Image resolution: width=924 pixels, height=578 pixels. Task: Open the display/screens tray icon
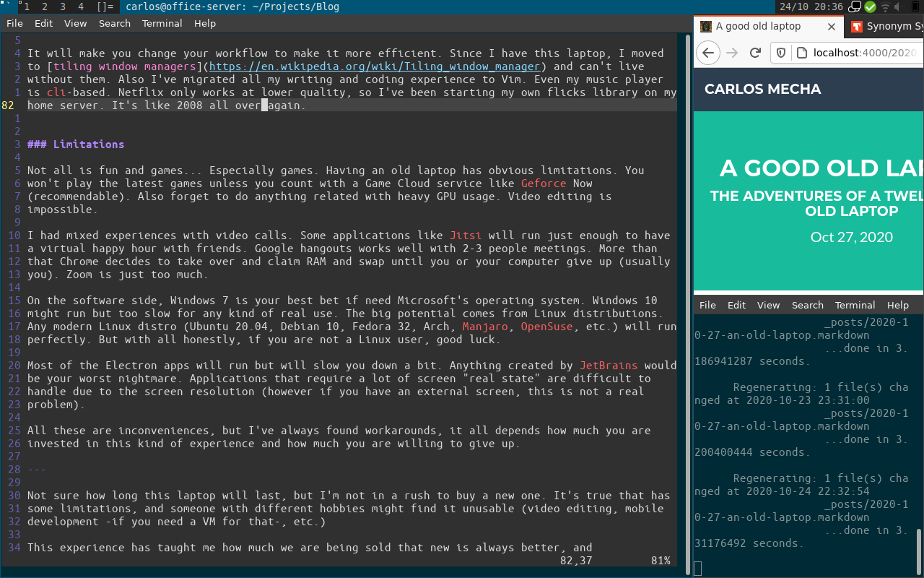855,7
